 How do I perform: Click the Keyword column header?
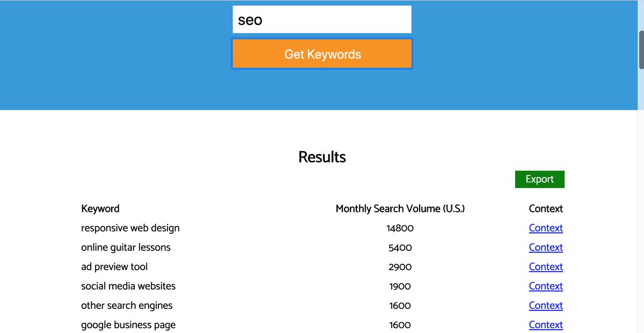coord(100,209)
